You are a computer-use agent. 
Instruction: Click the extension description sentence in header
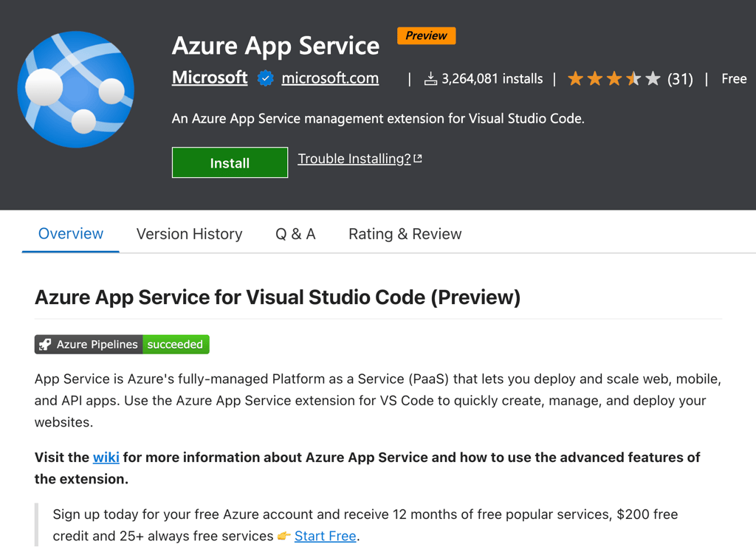[378, 119]
